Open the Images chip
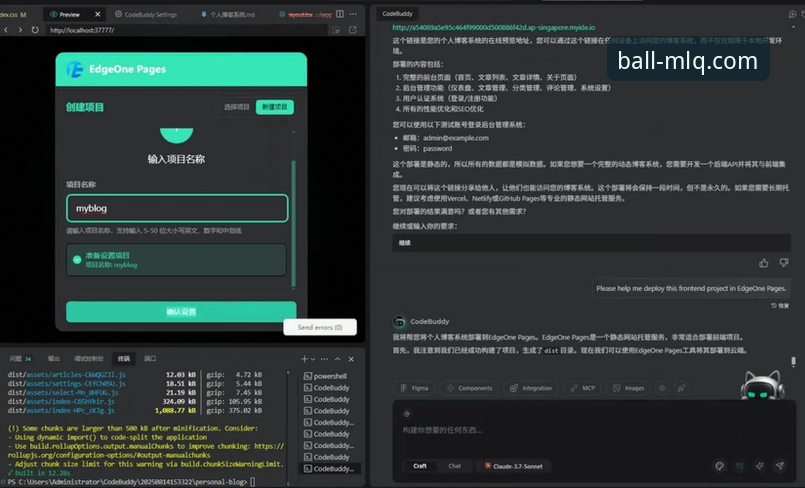Viewport: 805px width, 488px height. pos(628,388)
